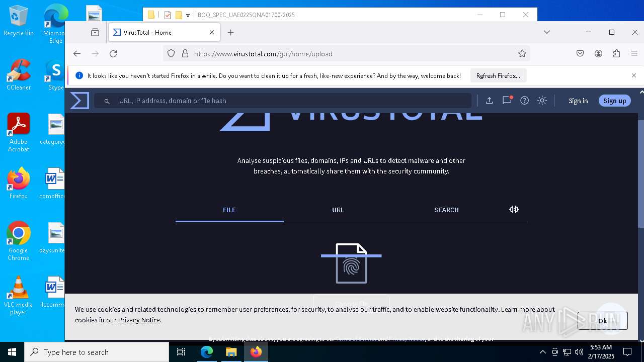This screenshot has width=644, height=362.
Task: Open the Save to Pocket icon
Action: [580, 53]
